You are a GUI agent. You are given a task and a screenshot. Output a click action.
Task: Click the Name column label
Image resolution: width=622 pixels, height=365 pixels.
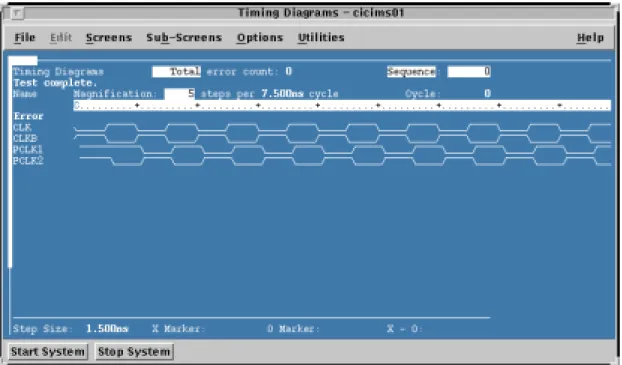coord(25,94)
